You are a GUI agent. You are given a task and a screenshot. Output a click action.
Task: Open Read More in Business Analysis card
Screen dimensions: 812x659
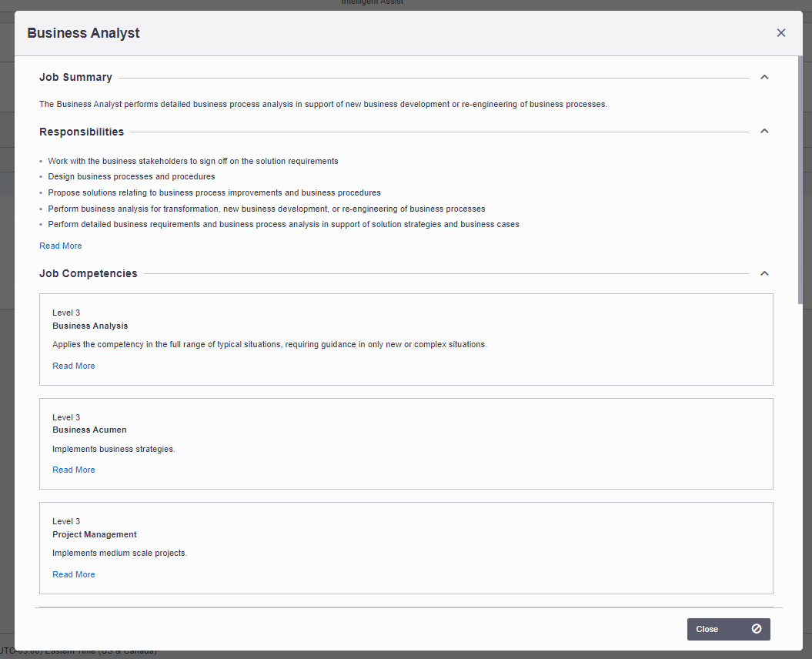tap(74, 366)
